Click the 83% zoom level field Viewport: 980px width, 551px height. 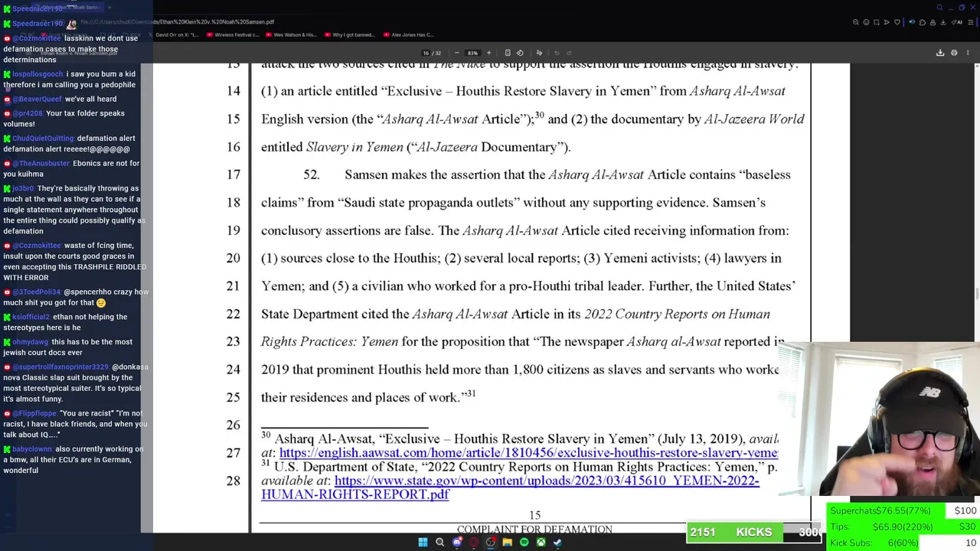tap(472, 53)
